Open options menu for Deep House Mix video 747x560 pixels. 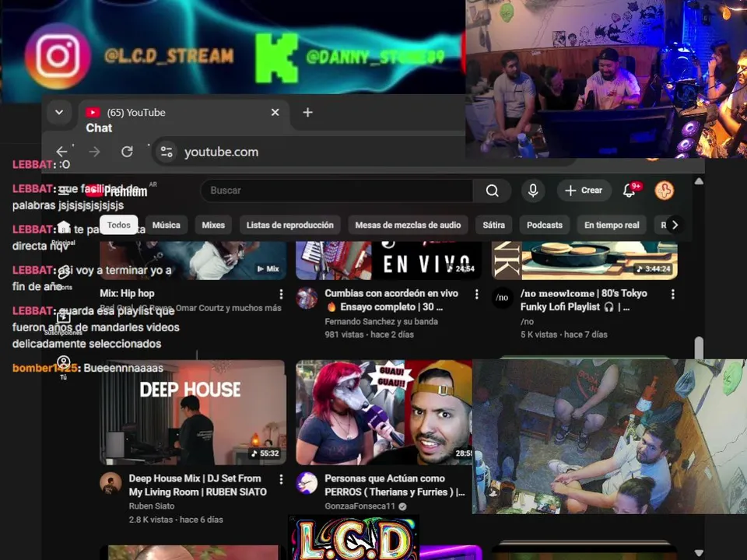pyautogui.click(x=281, y=479)
